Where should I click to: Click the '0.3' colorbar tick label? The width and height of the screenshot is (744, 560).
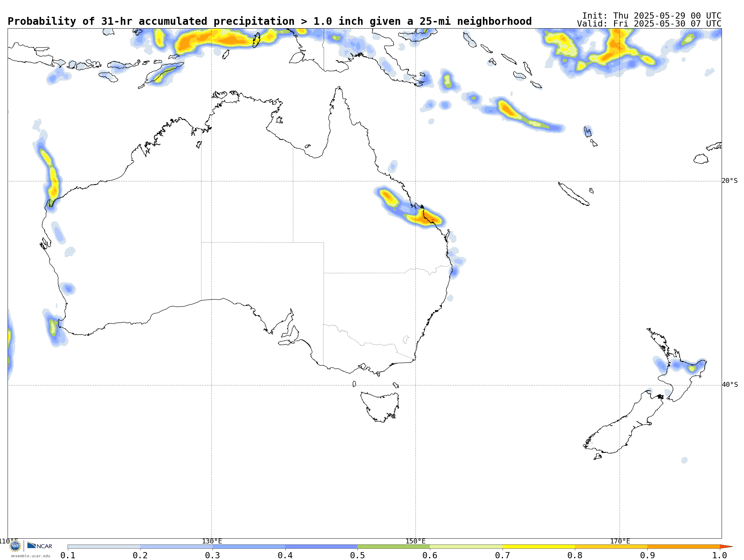coord(213,556)
